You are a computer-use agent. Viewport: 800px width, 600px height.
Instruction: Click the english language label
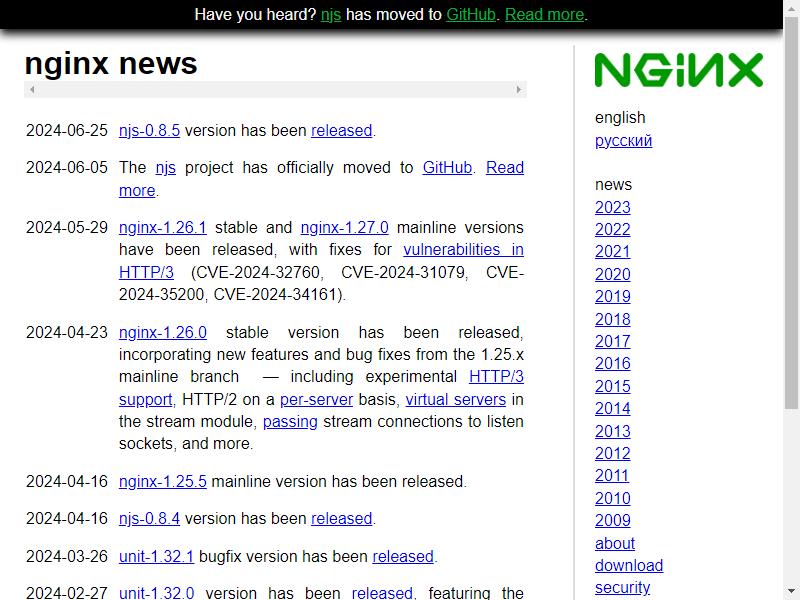pyautogui.click(x=620, y=117)
